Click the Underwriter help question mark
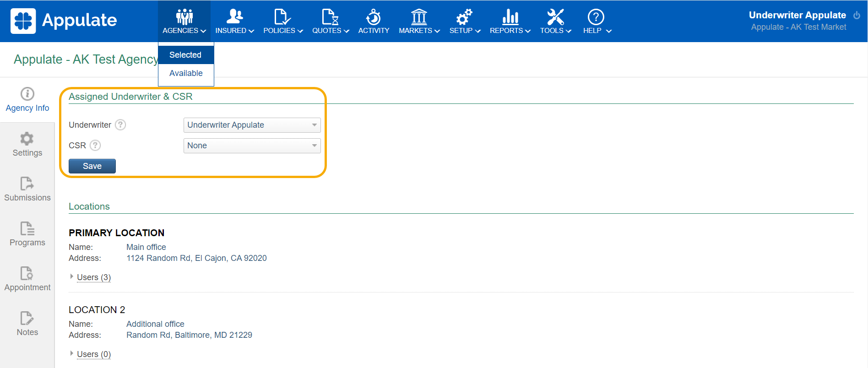The image size is (868, 368). [x=120, y=125]
